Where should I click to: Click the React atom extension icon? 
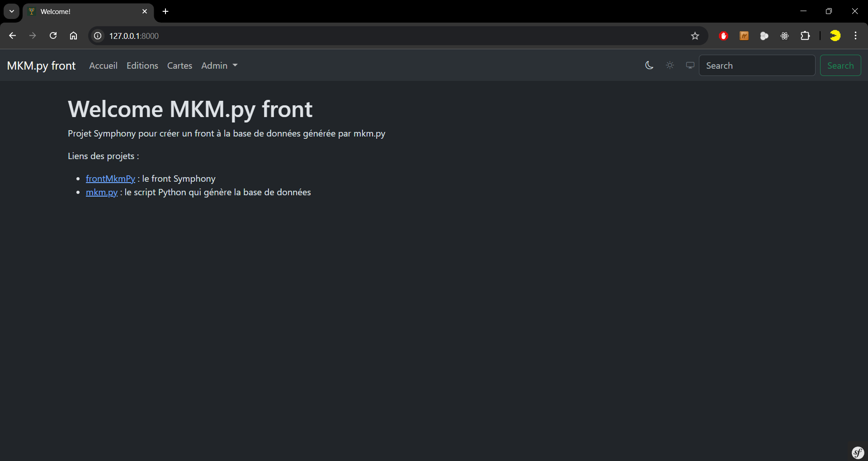tap(784, 36)
